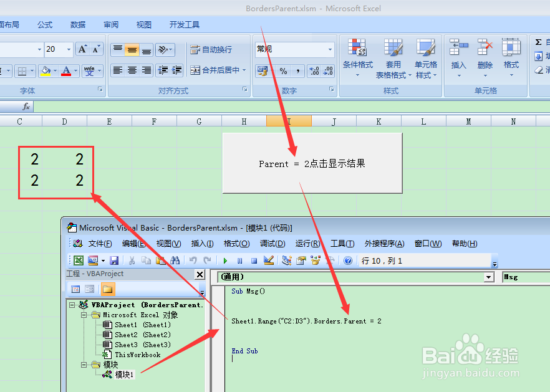
Task: Increase decimal places
Action: (x=314, y=71)
